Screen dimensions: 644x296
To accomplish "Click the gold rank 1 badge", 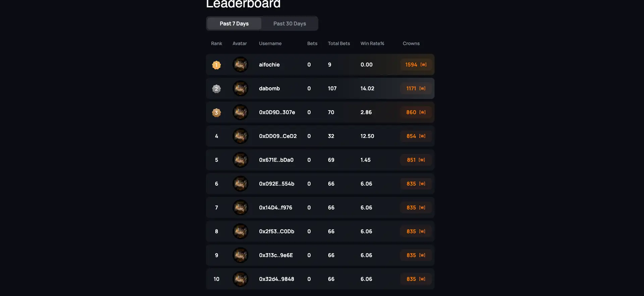I will point(216,65).
